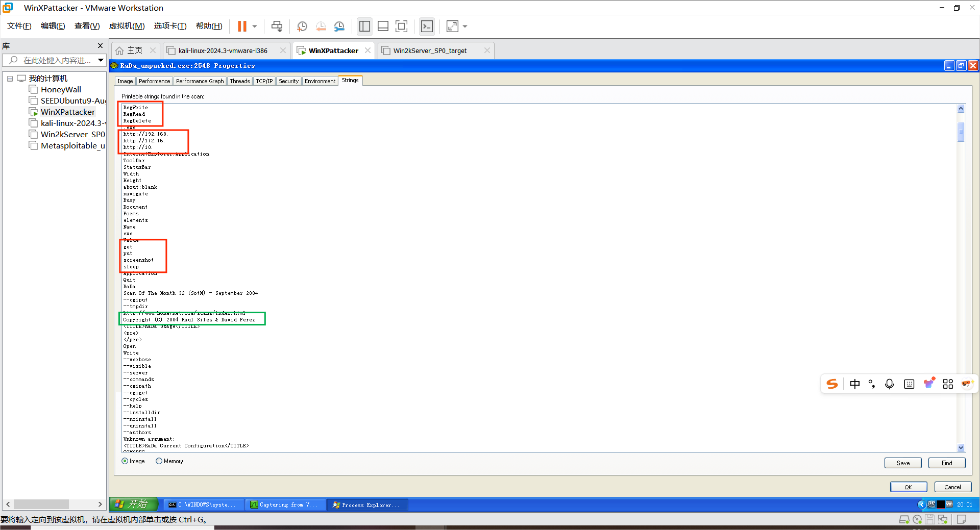Image resolution: width=980 pixels, height=530 pixels.
Task: Revert the virtual machine to its snapshot
Action: point(321,27)
